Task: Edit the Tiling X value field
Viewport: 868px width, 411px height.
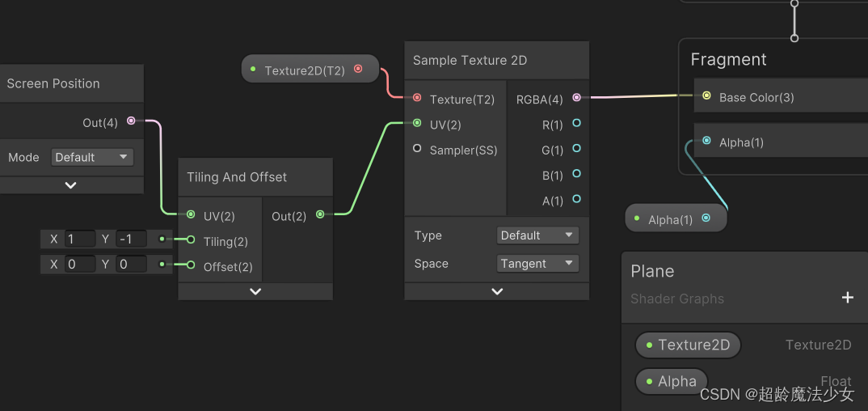Action: [80, 239]
